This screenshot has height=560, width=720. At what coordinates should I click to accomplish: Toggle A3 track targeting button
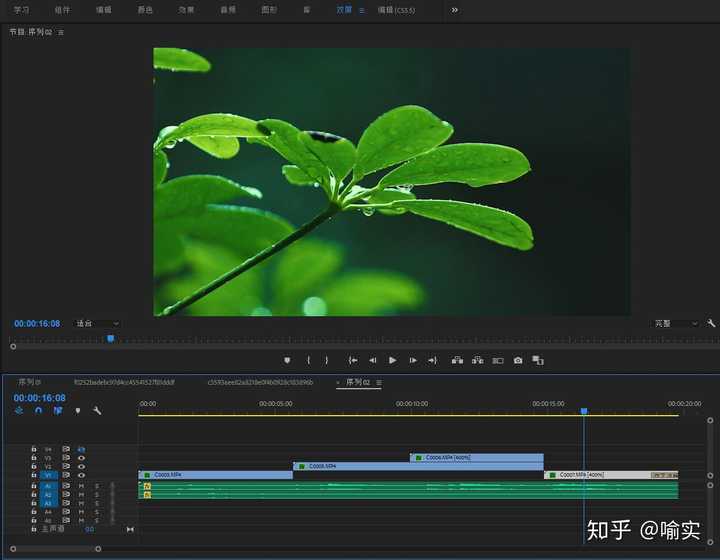point(49,503)
